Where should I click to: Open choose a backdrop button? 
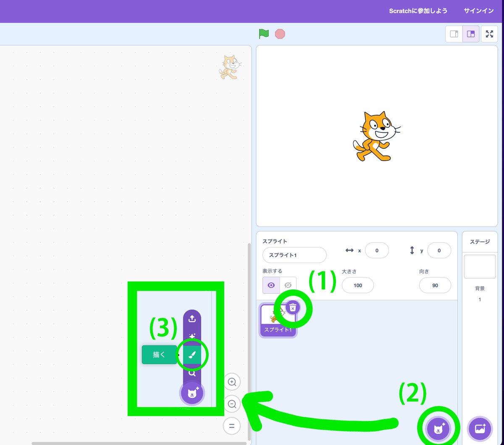click(480, 429)
